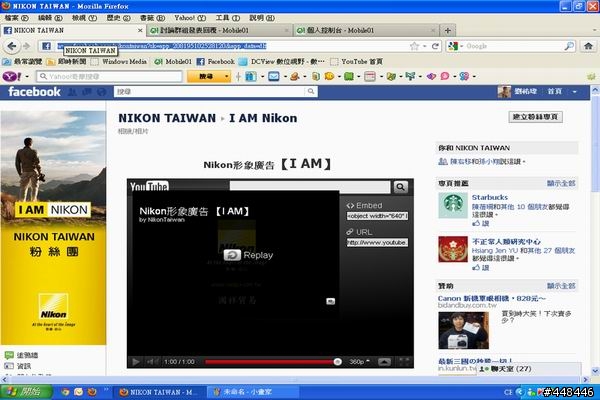
Task: Open the bookmarks menu in menu bar
Action: tap(152, 18)
